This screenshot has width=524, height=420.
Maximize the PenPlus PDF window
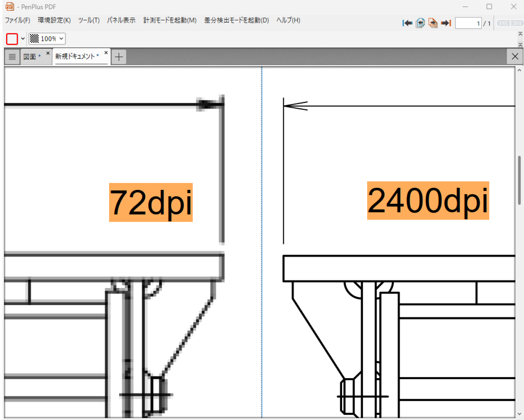pos(489,7)
